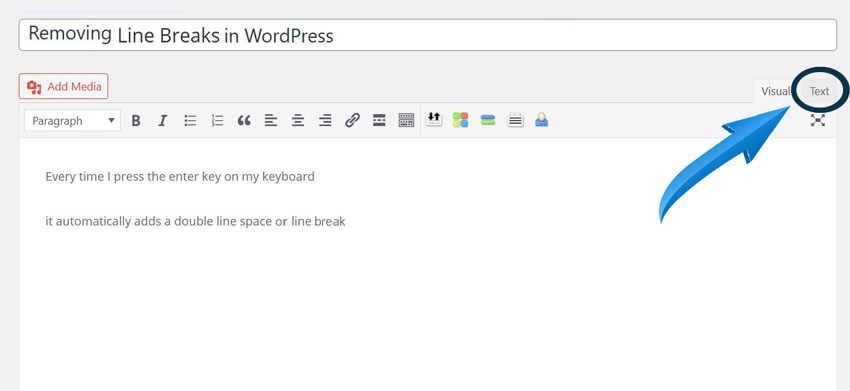850x391 pixels.
Task: Align text right
Action: 325,121
